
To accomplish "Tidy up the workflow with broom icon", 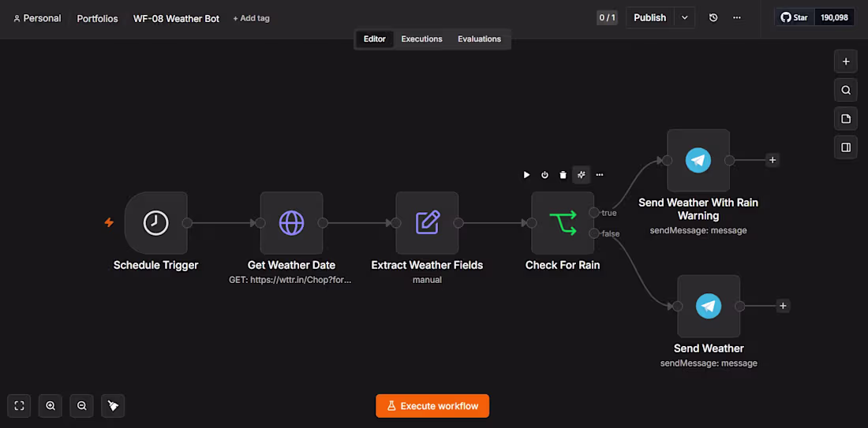I will click(113, 406).
